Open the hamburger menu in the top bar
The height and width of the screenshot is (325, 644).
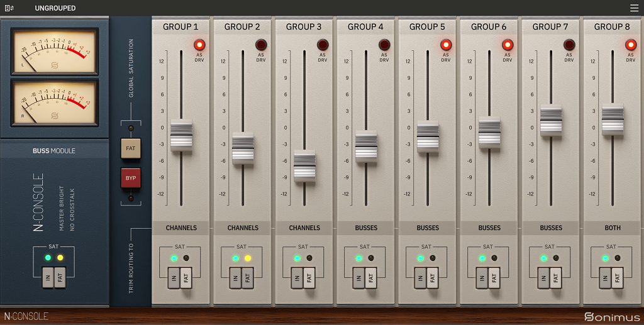[634, 8]
